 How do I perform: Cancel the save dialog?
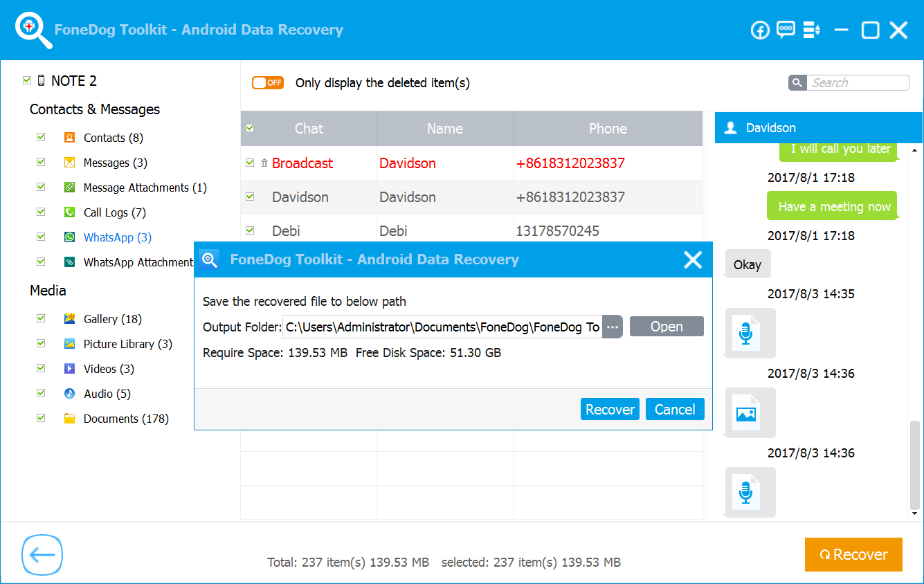(x=675, y=409)
